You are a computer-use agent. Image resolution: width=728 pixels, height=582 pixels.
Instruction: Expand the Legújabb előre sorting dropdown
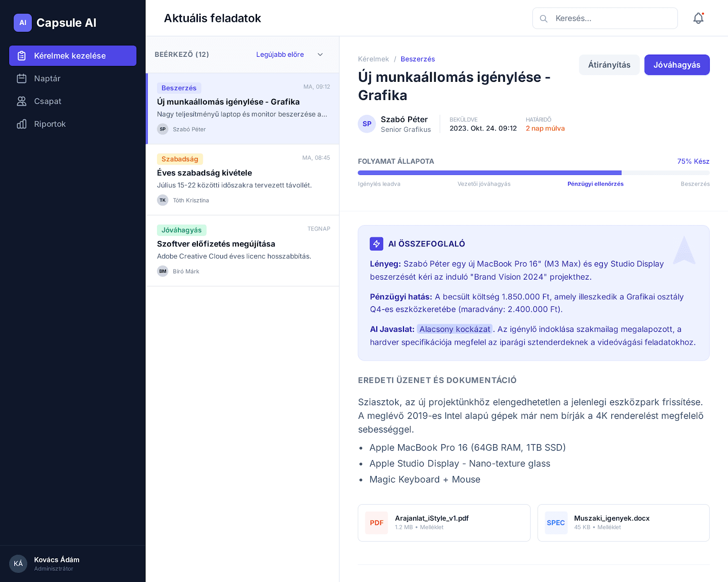288,54
